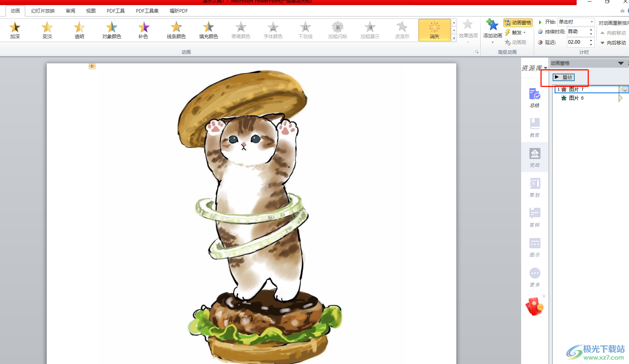Screen dimensions: 629x364
Task: Choose the highlighted 消失 (Disappear) effect
Action: pos(435,30)
